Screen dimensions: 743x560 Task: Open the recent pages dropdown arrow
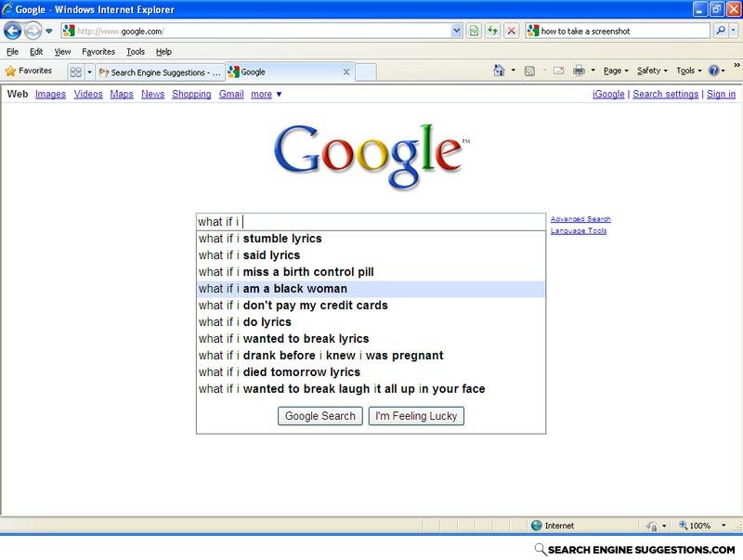pos(49,32)
